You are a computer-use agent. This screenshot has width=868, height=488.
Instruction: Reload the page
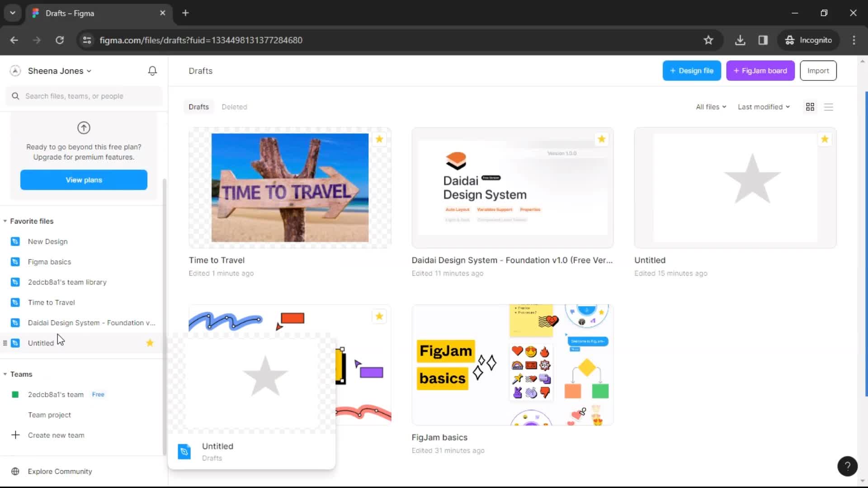[60, 40]
